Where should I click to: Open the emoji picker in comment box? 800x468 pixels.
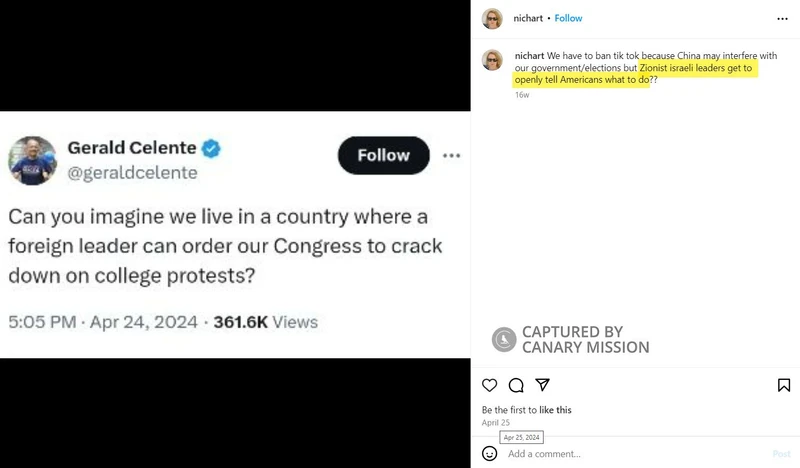click(490, 453)
